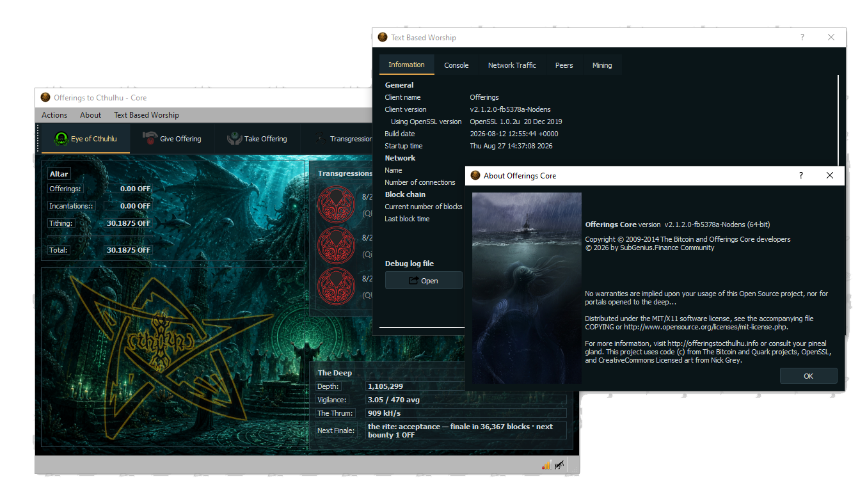Click Open debug log file button

[424, 280]
